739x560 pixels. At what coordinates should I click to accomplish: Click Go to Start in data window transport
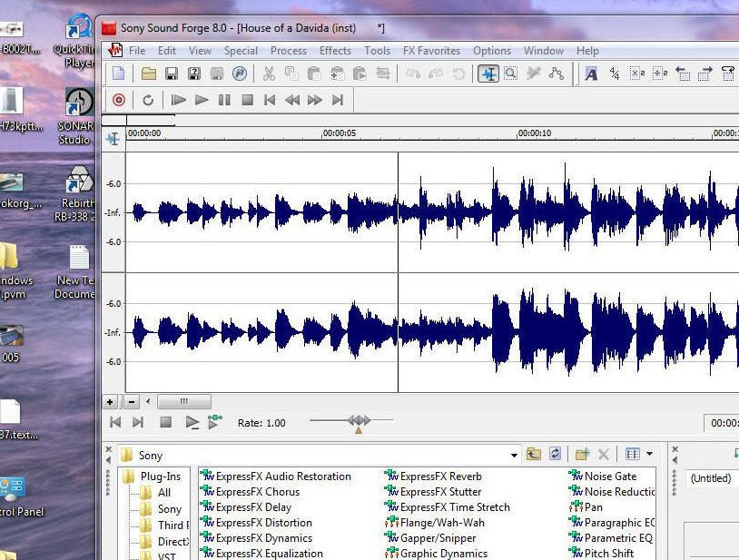[115, 422]
